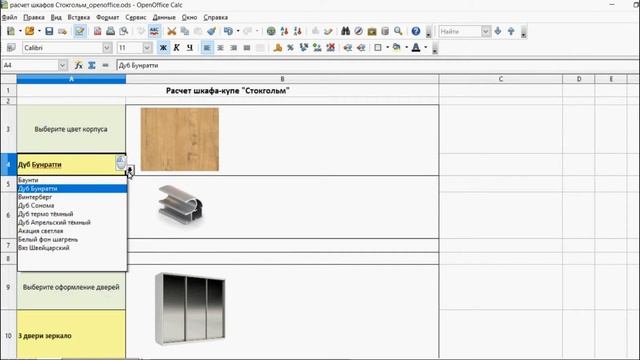Viewport: 640px width, 360px height.
Task: Send document as e-mail icon
Action: pyautogui.click(x=62, y=31)
